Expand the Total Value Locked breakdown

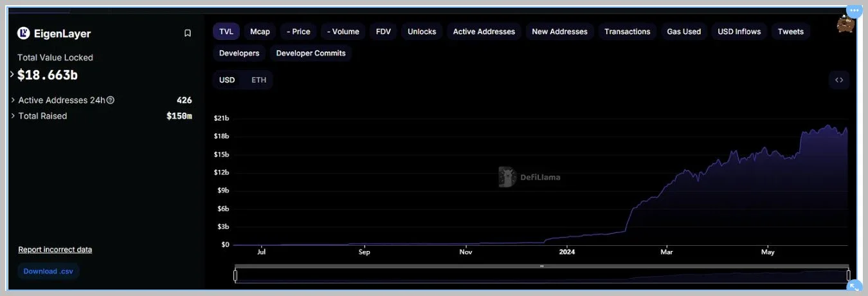[12, 75]
